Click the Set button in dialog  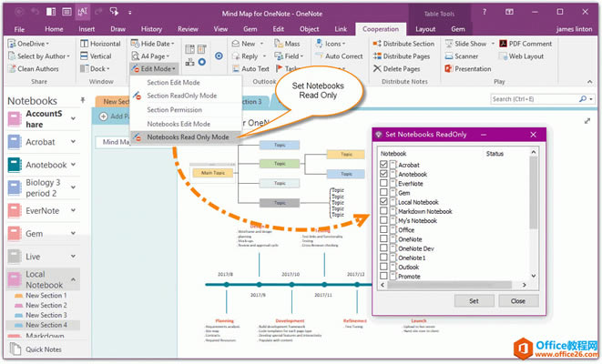(474, 301)
